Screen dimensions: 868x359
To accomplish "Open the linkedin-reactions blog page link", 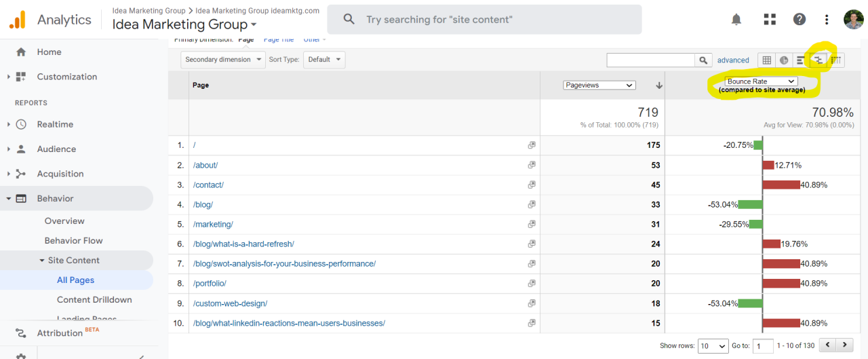I will pyautogui.click(x=289, y=324).
